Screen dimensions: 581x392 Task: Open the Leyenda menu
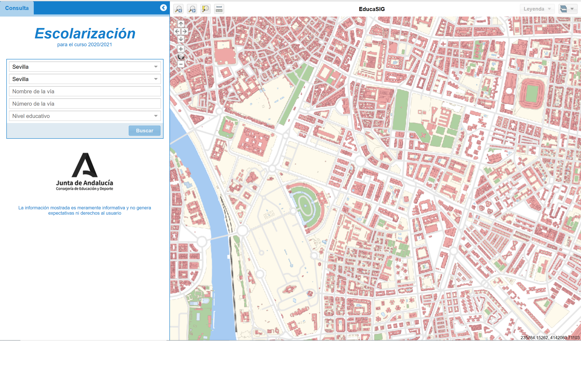coord(537,9)
